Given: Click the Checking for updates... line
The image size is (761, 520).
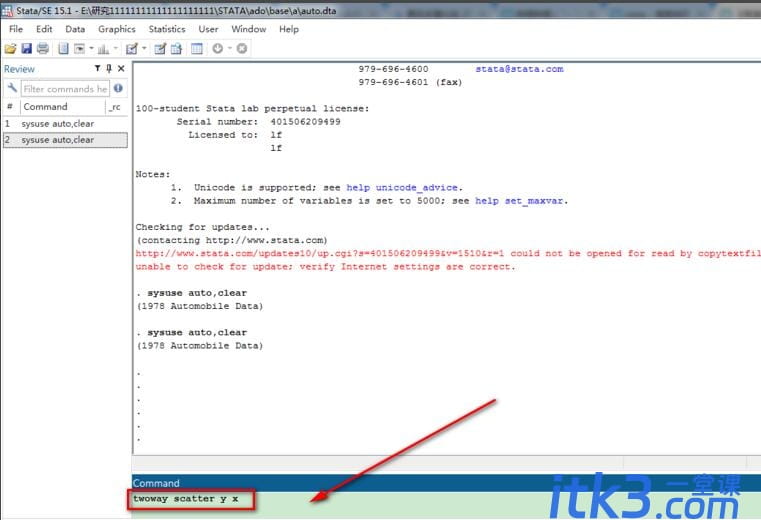Looking at the screenshot, I should click(202, 227).
